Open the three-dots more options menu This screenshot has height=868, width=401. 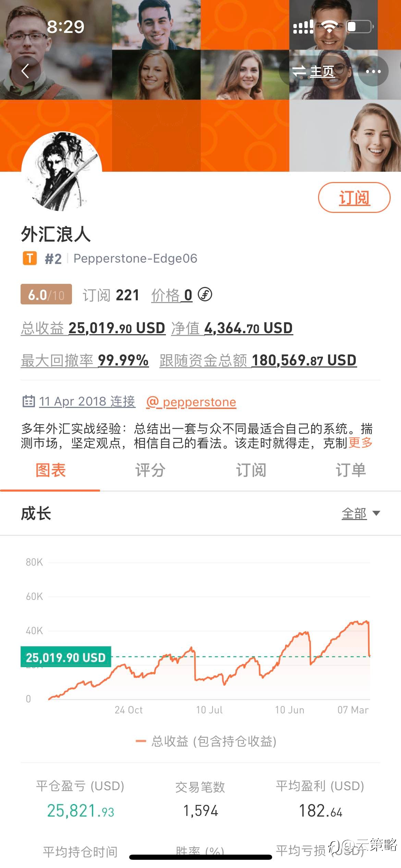[x=373, y=71]
